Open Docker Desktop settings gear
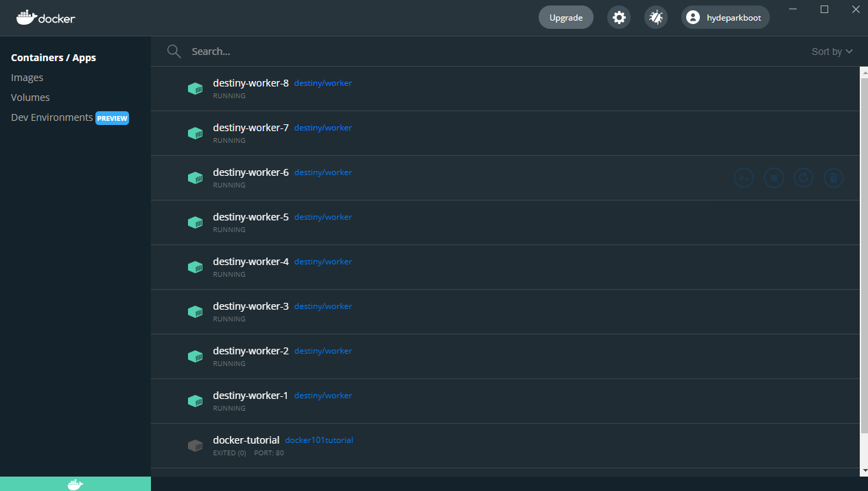Screen dimensions: 868x491 pos(618,17)
